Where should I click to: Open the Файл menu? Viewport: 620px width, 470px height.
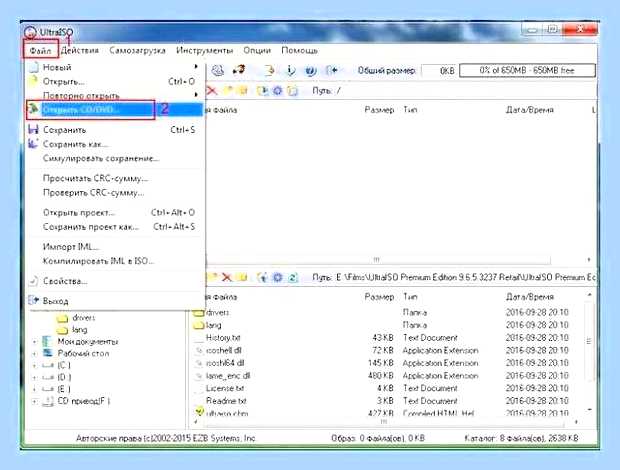click(40, 51)
